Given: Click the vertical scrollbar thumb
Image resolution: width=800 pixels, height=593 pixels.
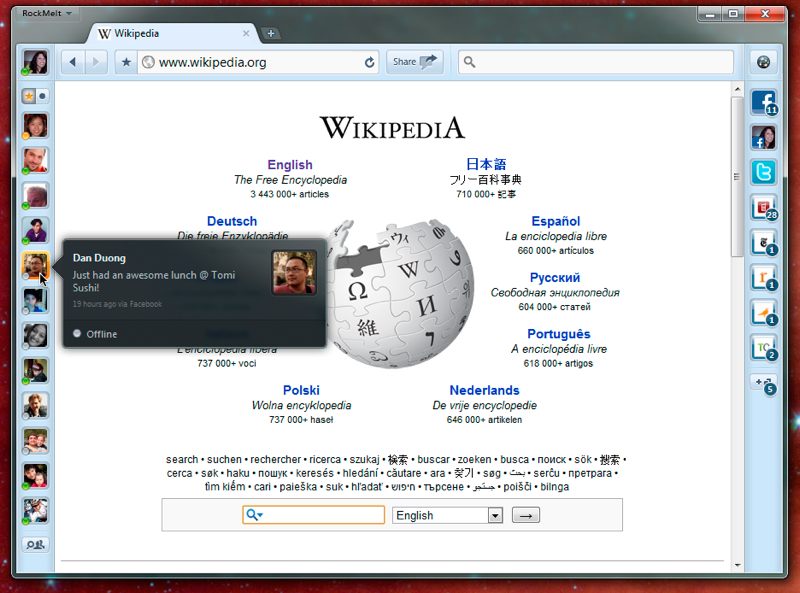Looking at the screenshot, I should (737, 177).
